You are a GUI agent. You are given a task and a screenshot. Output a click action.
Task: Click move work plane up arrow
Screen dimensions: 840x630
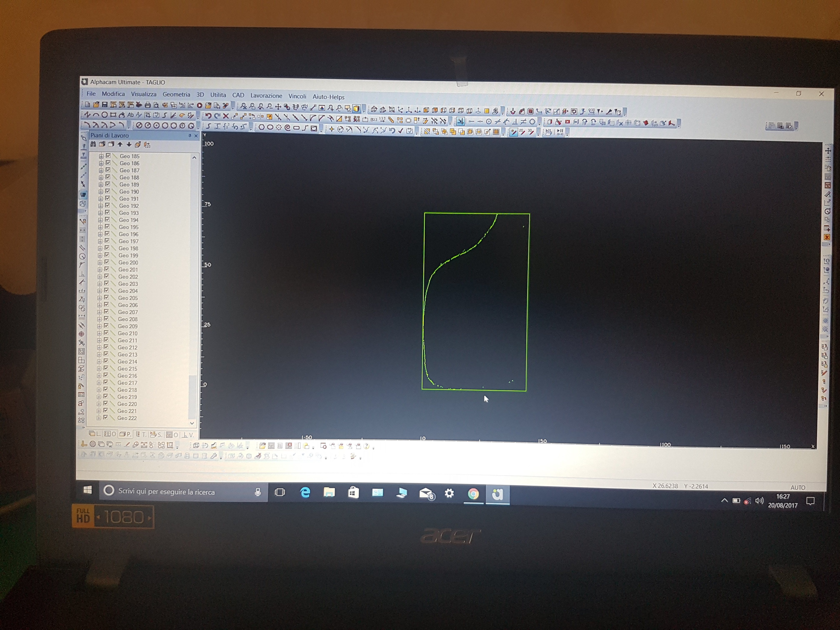click(120, 144)
